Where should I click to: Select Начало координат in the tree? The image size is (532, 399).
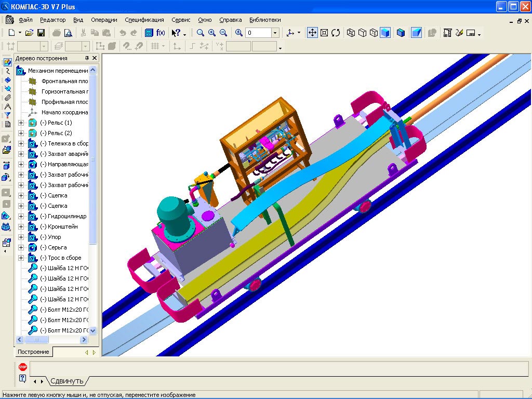click(x=64, y=112)
